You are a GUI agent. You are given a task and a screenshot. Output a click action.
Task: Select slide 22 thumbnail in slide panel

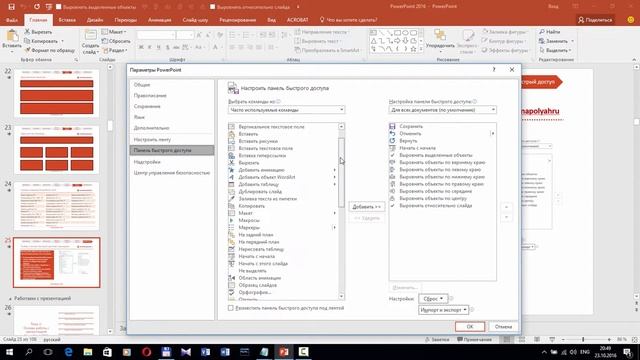pyautogui.click(x=57, y=93)
